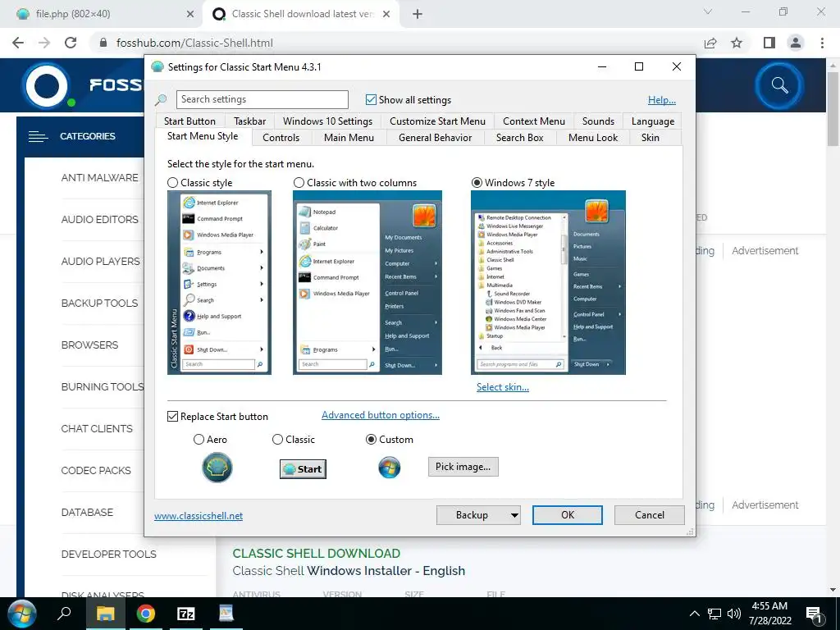Screen dimensions: 840x630
Task: Select Classic with two columns radio button
Action: 299,183
